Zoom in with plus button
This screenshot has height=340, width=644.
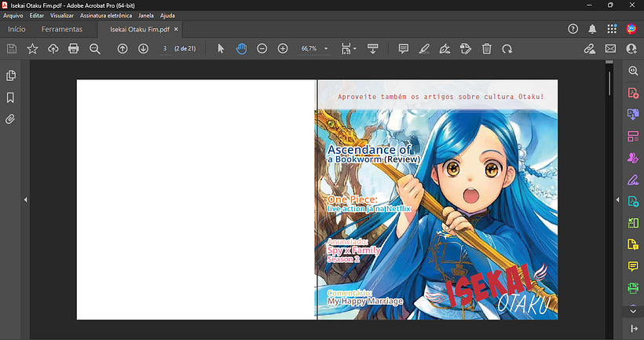283,49
